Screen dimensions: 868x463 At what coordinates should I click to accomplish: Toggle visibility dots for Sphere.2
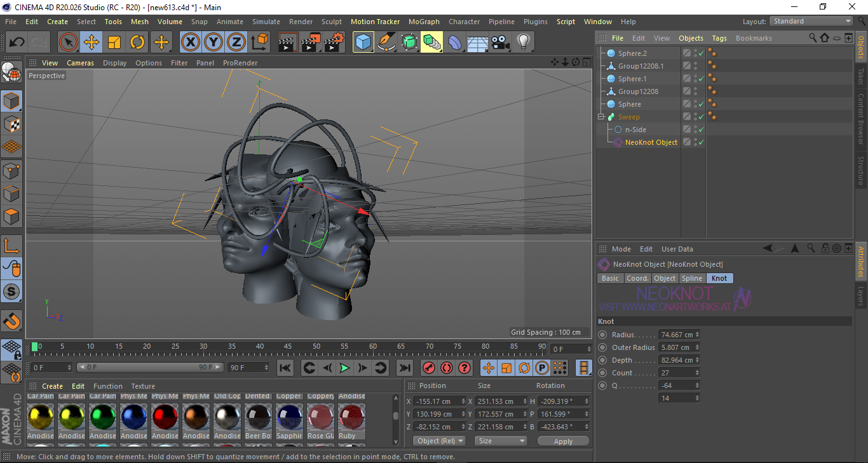695,53
